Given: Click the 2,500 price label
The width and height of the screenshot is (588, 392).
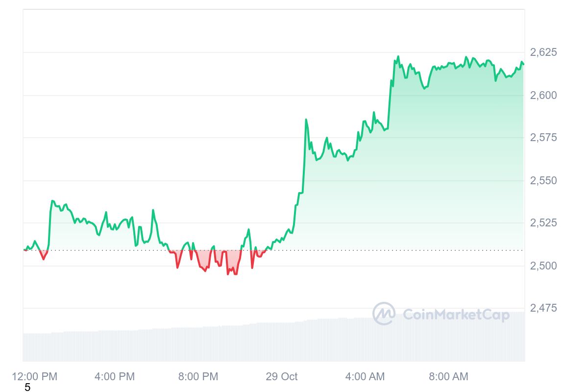Looking at the screenshot, I should click(543, 266).
